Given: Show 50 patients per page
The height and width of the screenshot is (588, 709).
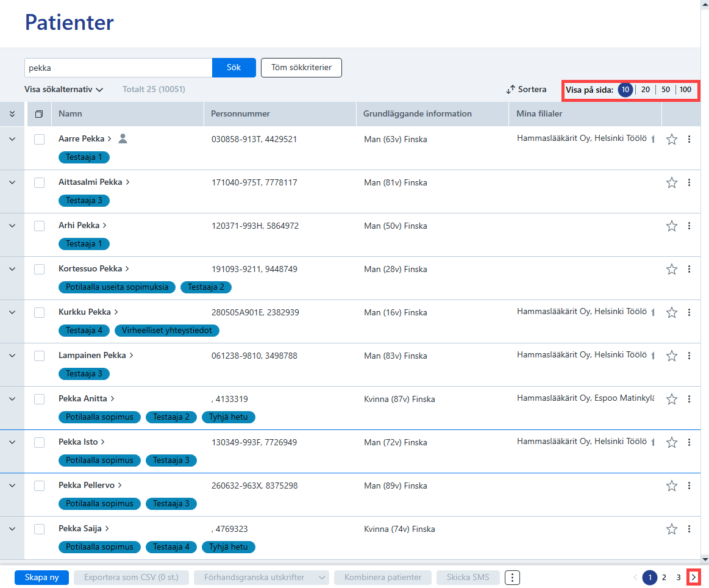Looking at the screenshot, I should point(665,90).
